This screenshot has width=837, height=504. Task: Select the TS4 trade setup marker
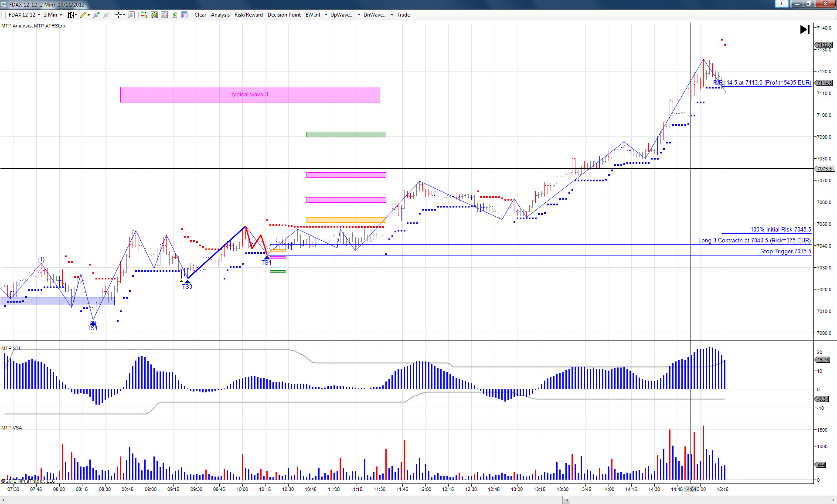click(92, 326)
